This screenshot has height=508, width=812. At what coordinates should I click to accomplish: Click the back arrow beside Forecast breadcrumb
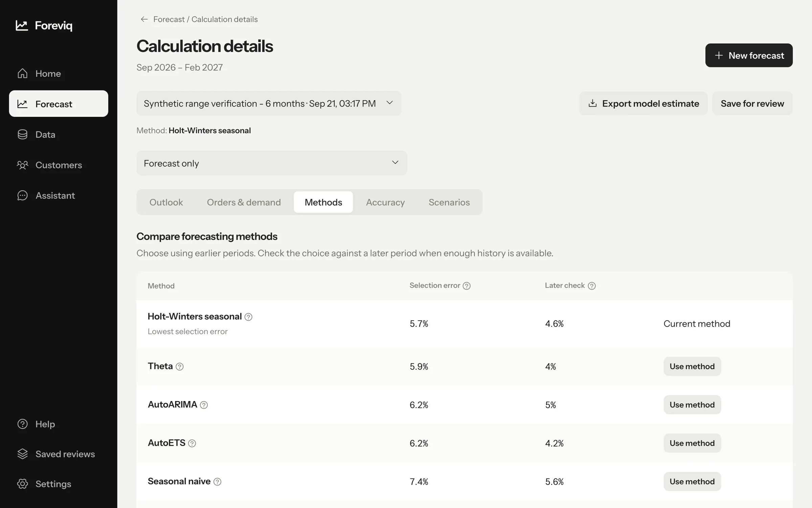pos(144,19)
